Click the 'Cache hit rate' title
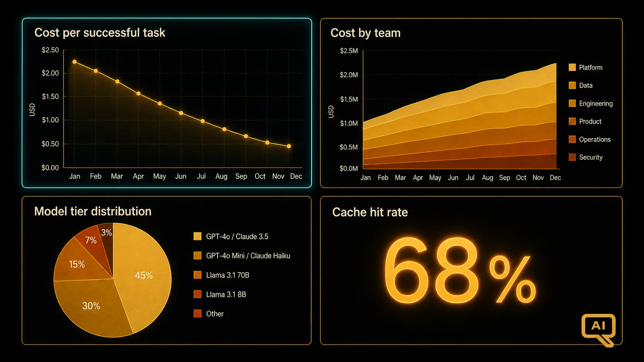Image resolution: width=644 pixels, height=362 pixels. (x=370, y=212)
